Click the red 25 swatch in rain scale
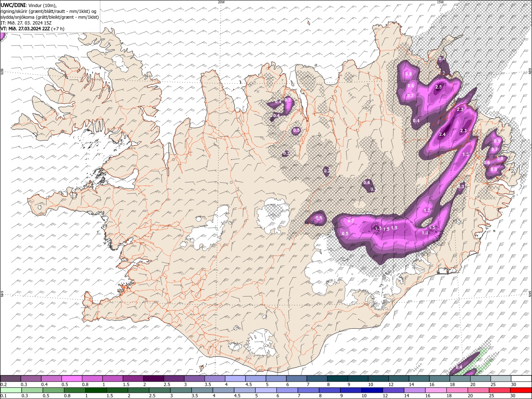 click(x=500, y=390)
